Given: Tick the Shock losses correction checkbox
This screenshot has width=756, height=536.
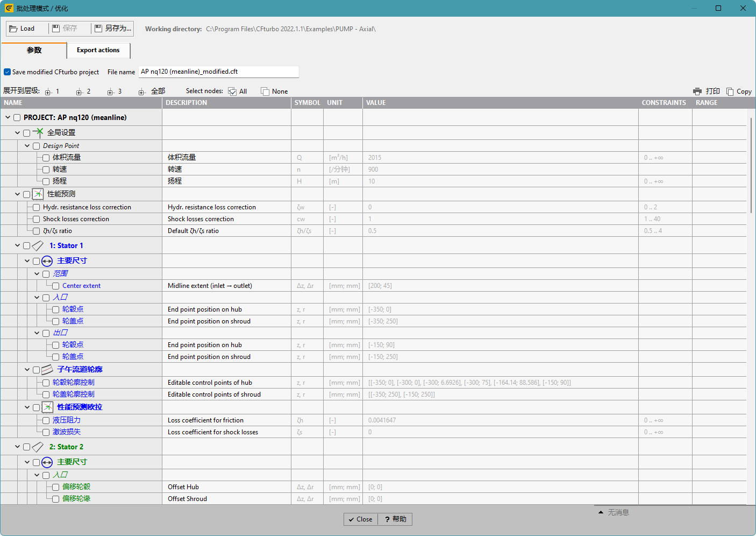Looking at the screenshot, I should 37,219.
